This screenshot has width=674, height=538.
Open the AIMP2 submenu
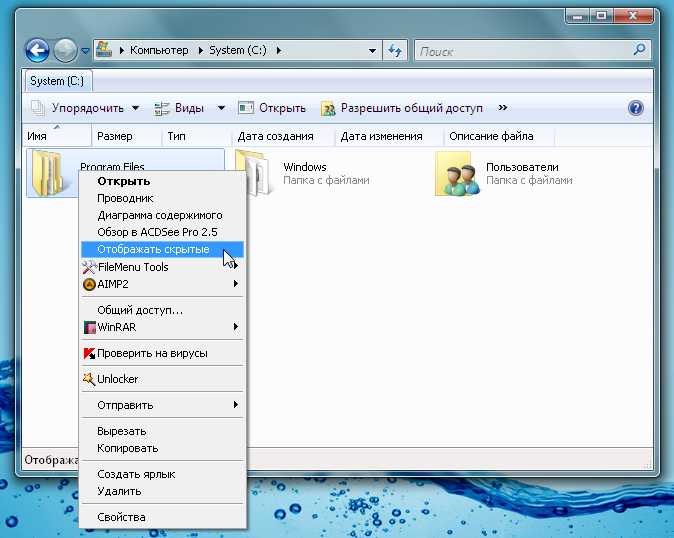[x=162, y=284]
